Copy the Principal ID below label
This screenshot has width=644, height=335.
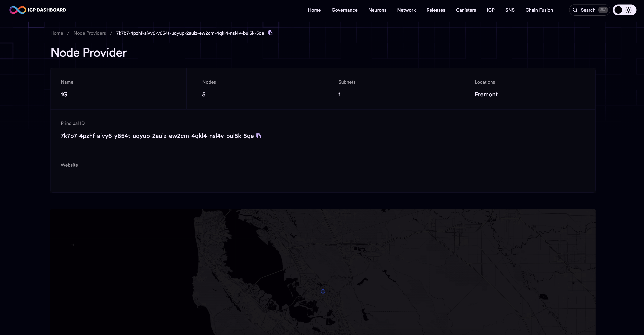pyautogui.click(x=259, y=136)
